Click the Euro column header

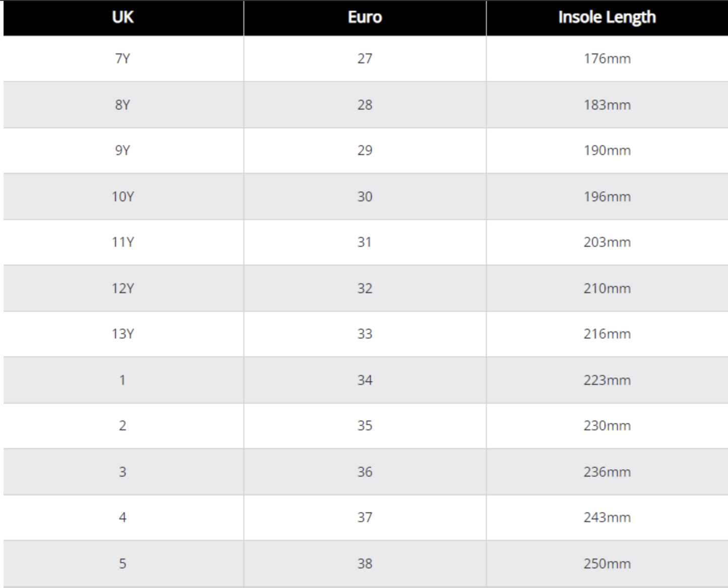click(365, 18)
